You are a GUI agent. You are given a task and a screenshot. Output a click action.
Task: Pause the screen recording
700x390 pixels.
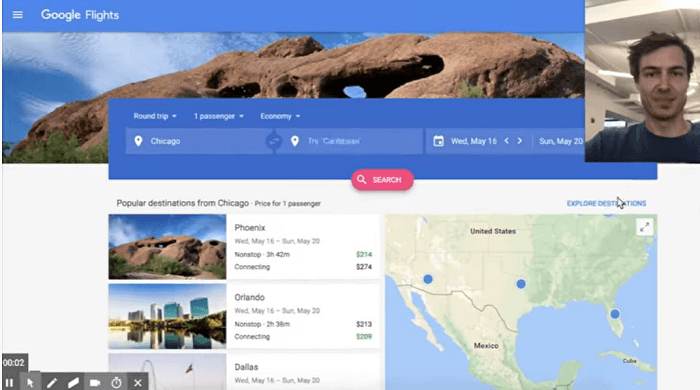[x=9, y=382]
